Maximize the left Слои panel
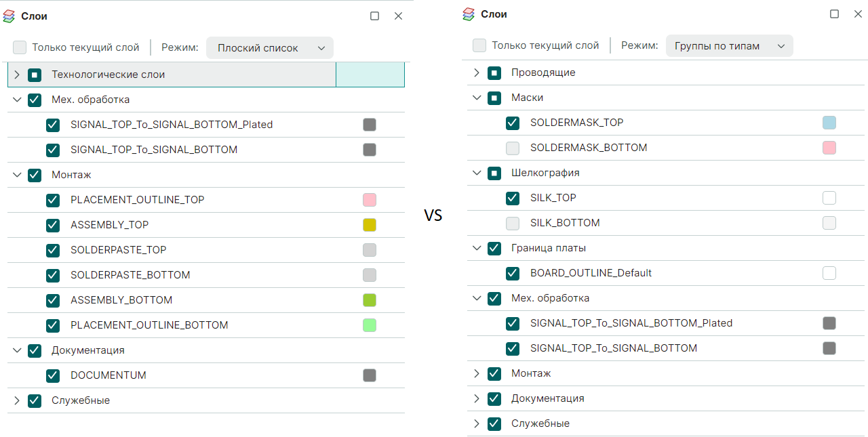The height and width of the screenshot is (437, 868). [x=375, y=16]
